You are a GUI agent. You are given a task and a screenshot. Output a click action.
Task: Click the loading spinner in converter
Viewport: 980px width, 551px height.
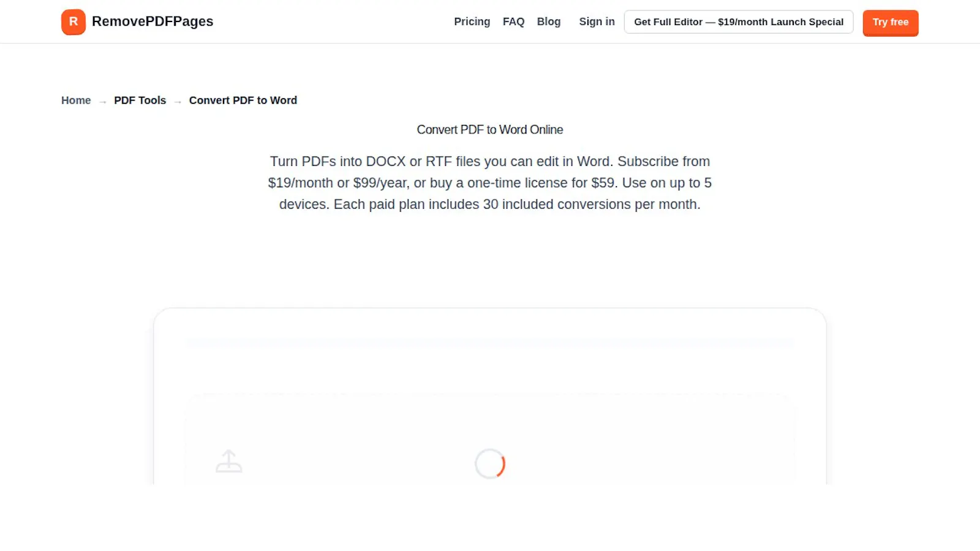tap(490, 464)
